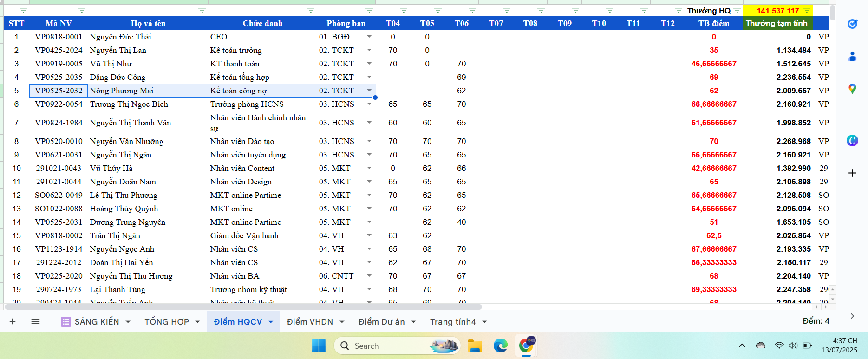Add a new sheet with plus button
868x359 pixels.
coord(13,321)
